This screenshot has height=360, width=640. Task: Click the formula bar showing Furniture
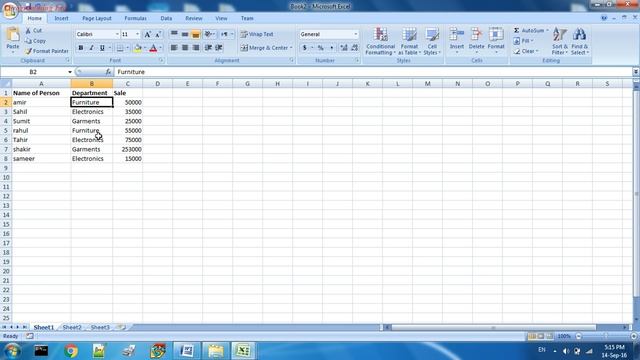(373, 72)
